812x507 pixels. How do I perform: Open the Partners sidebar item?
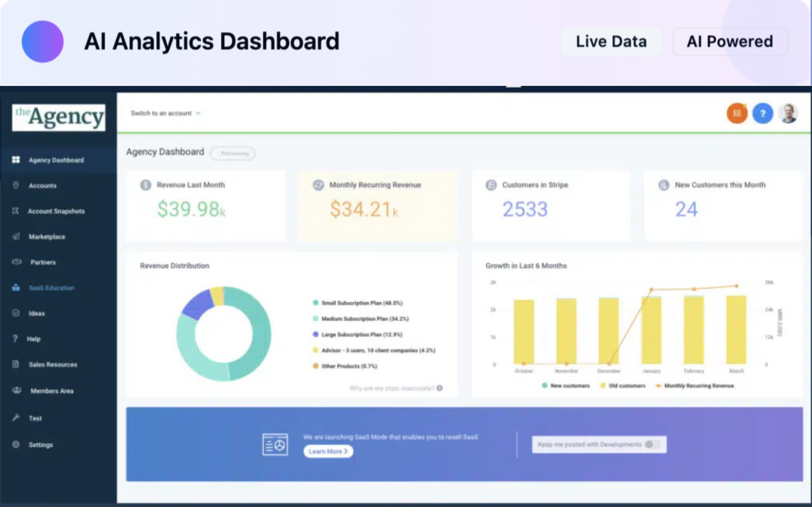43,262
